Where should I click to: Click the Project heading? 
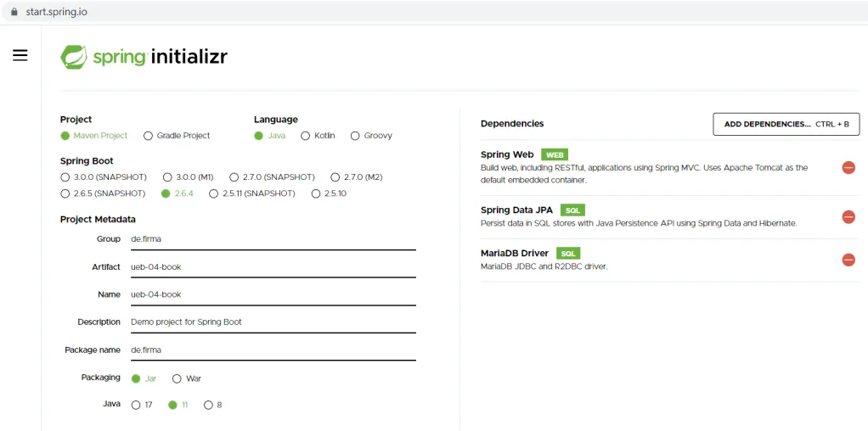click(x=76, y=120)
